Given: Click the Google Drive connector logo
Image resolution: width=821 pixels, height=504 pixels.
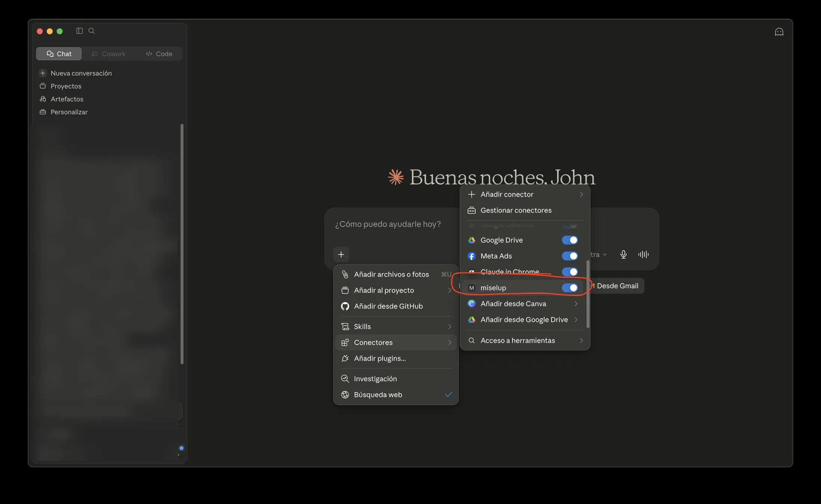Looking at the screenshot, I should tap(471, 240).
